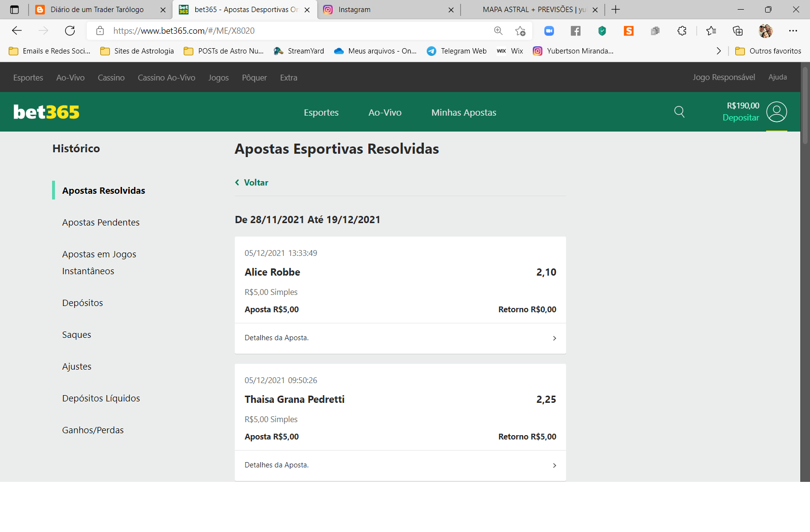Open Minhas Apostas in green header

[464, 112]
